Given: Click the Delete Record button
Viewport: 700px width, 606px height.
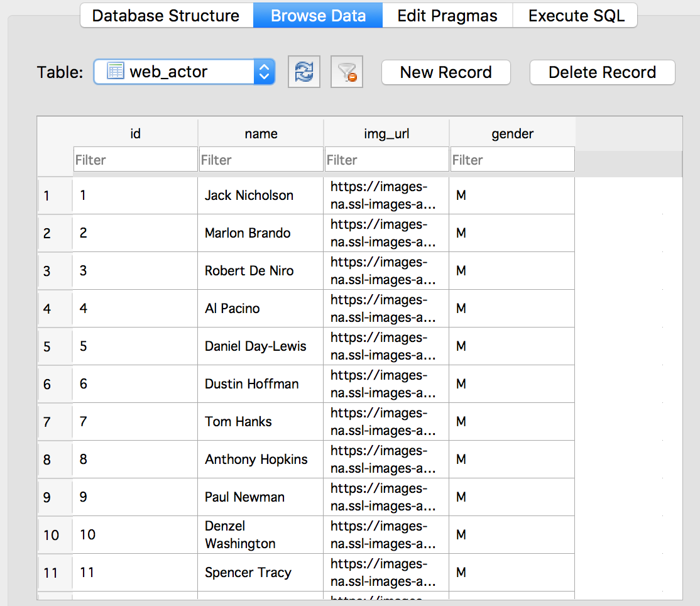Looking at the screenshot, I should tap(602, 72).
